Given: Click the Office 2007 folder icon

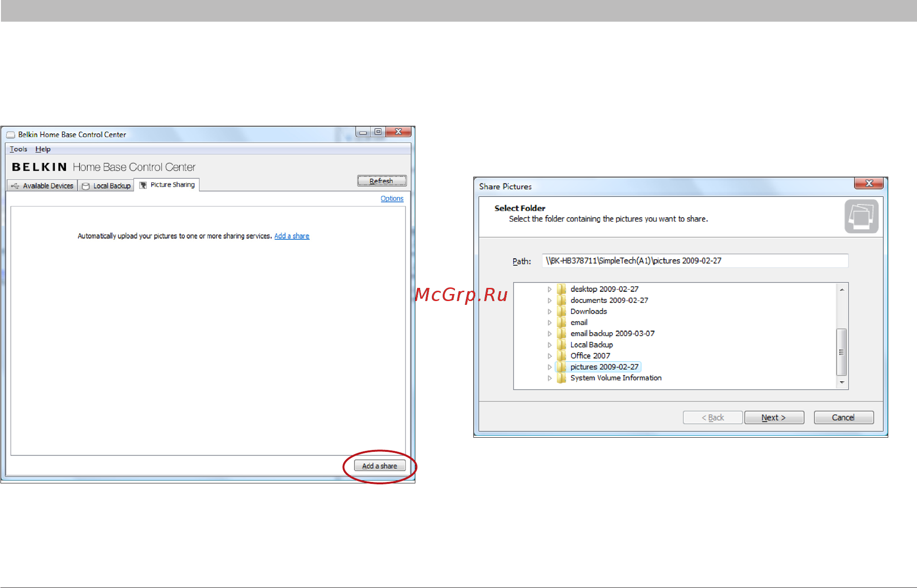Looking at the screenshot, I should point(561,356).
